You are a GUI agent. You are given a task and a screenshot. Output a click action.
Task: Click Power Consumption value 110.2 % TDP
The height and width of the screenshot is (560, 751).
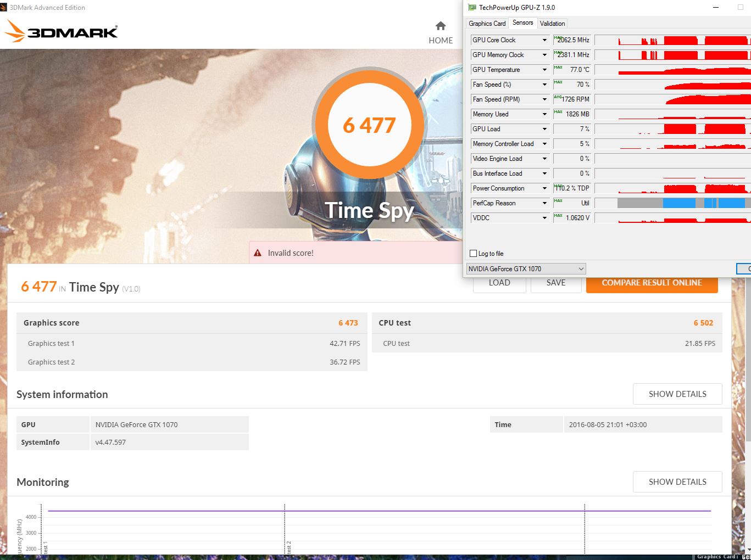click(572, 188)
